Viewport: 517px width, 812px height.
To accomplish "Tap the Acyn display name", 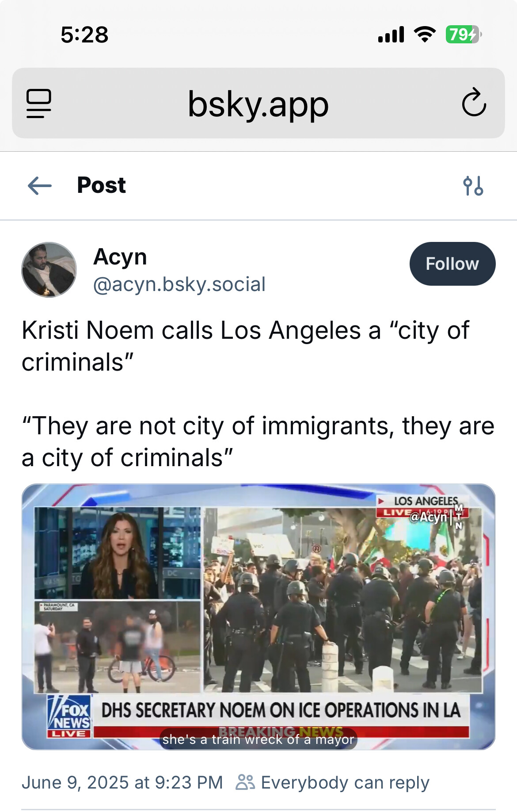I will (120, 257).
